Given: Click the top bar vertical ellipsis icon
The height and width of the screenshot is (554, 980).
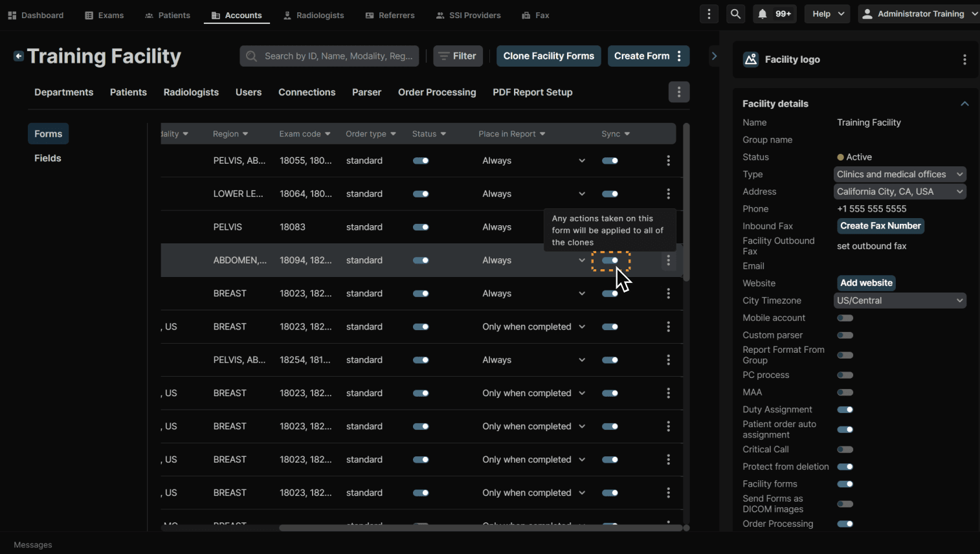Looking at the screenshot, I should pyautogui.click(x=709, y=14).
